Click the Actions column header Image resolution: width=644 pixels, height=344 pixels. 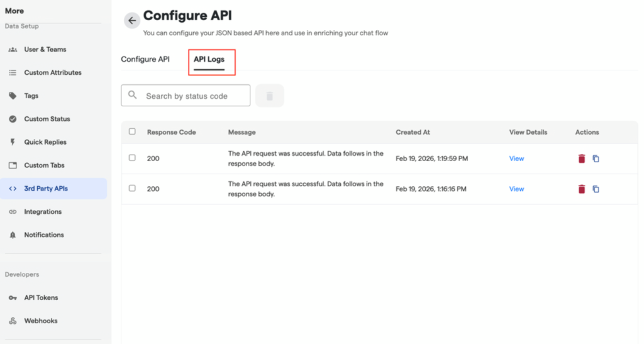[x=587, y=132]
